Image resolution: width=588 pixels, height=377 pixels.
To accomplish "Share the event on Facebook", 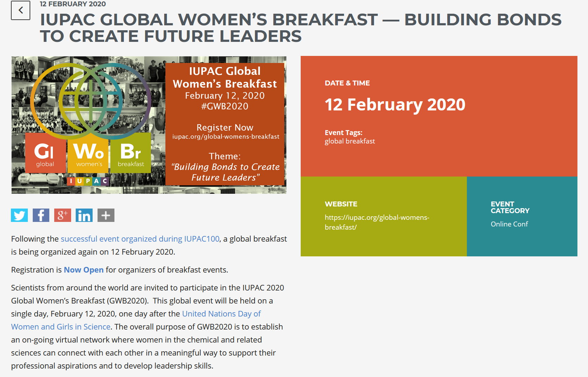I will click(x=41, y=215).
